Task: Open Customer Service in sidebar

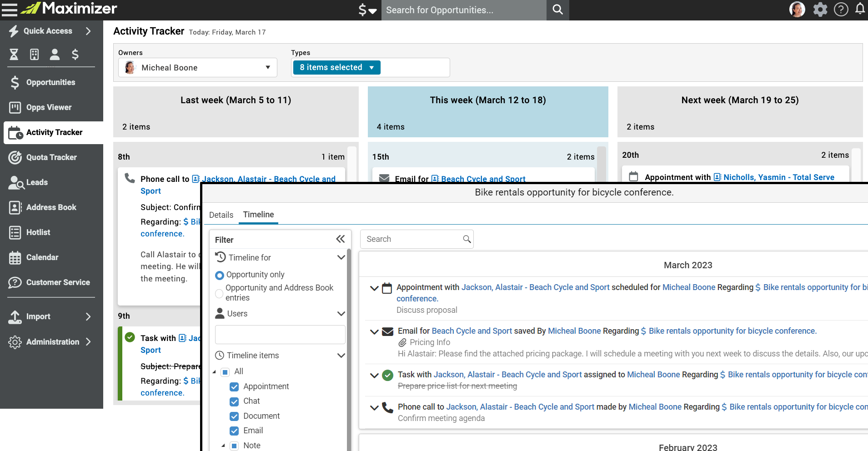Action: (x=58, y=282)
